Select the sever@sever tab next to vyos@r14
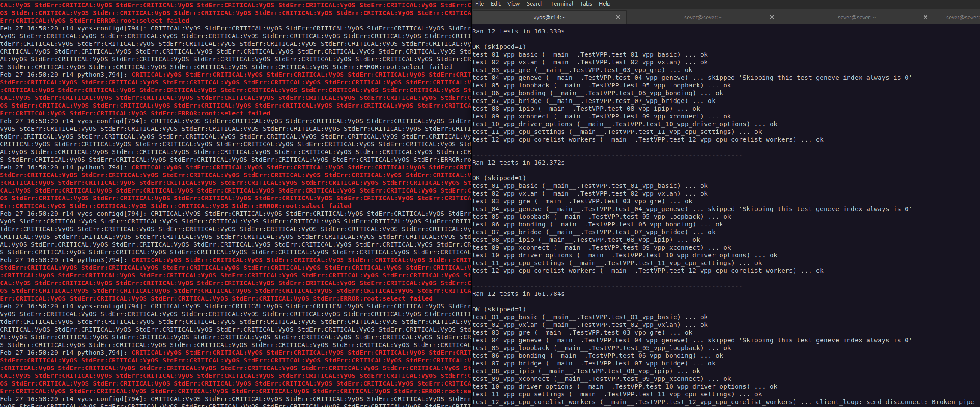Image resolution: width=980 pixels, height=407 pixels. [703, 18]
